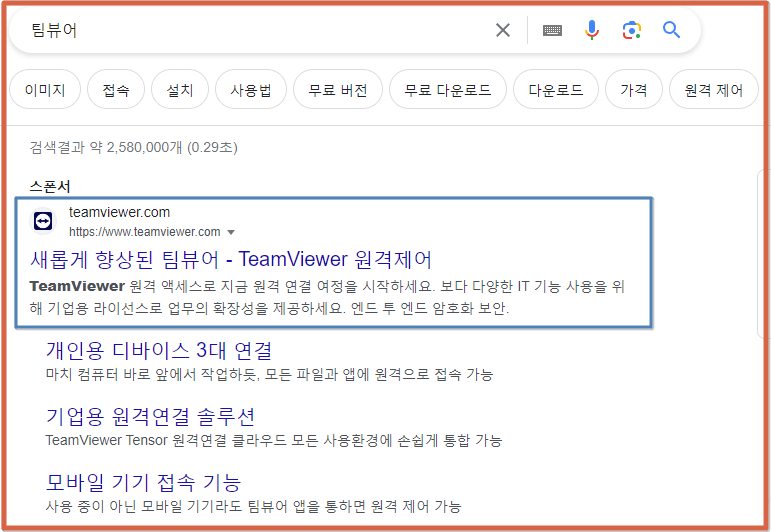
Task: Start voice search with the microphone icon
Action: click(x=592, y=30)
